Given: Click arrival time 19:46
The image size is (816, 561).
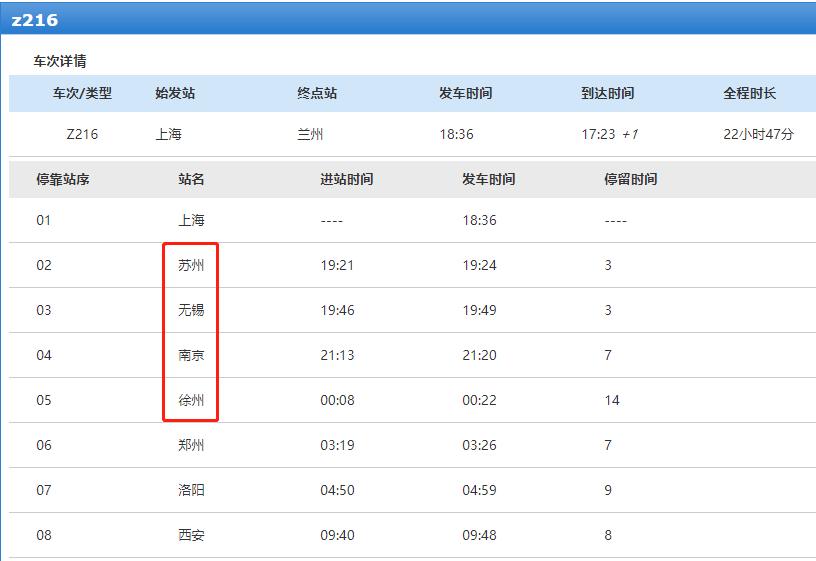Looking at the screenshot, I should point(337,310).
